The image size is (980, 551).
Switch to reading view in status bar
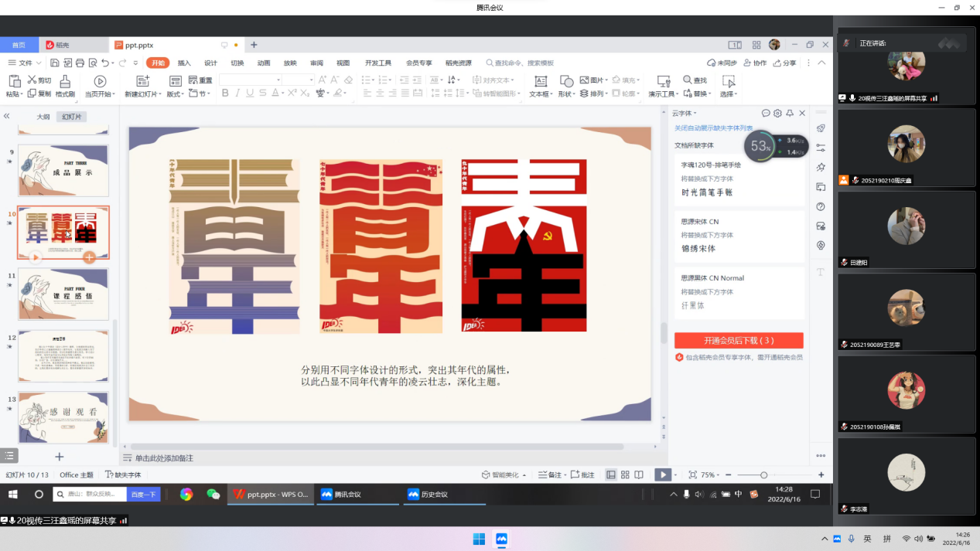640,475
